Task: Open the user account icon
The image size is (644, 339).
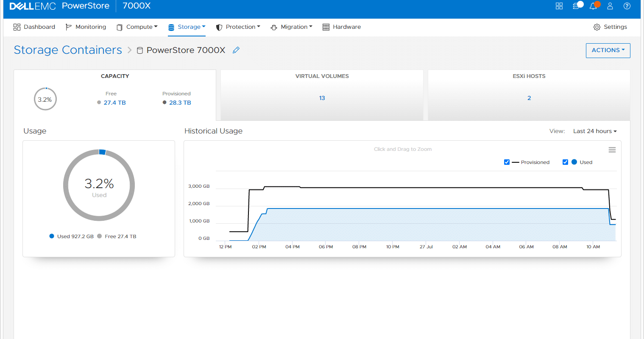Action: pos(610,6)
